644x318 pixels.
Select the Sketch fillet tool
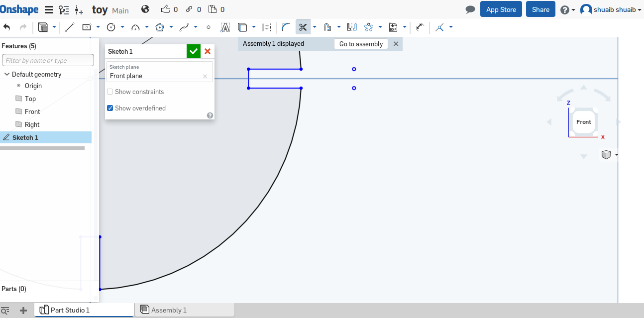286,27
